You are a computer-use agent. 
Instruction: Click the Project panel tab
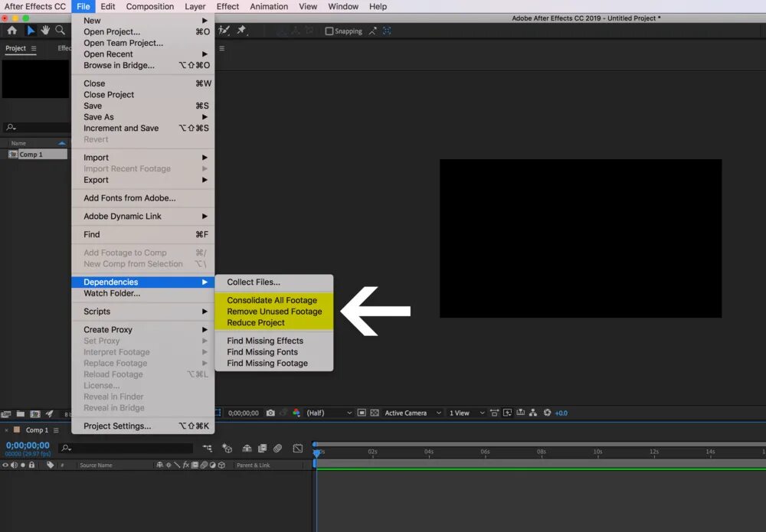15,48
